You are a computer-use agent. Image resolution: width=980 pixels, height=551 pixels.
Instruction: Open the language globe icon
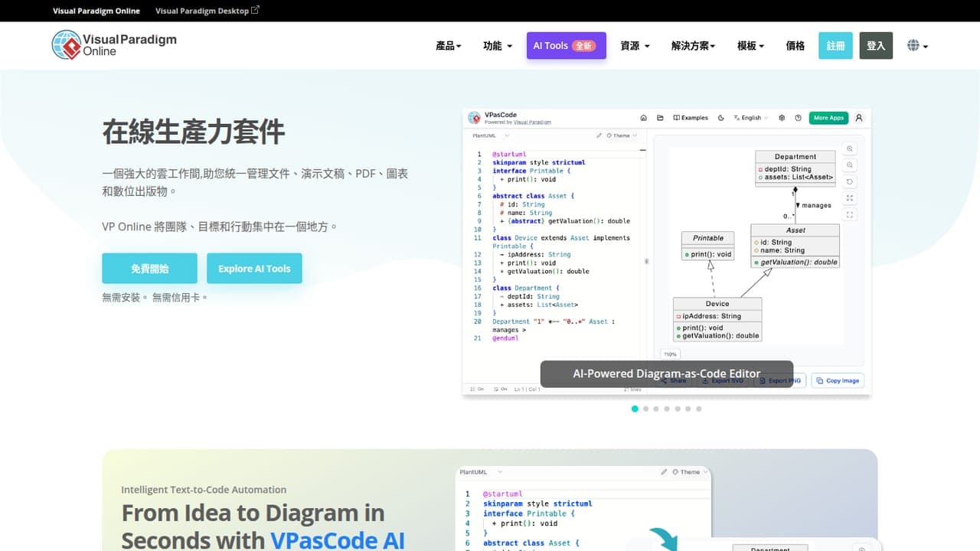coord(917,46)
